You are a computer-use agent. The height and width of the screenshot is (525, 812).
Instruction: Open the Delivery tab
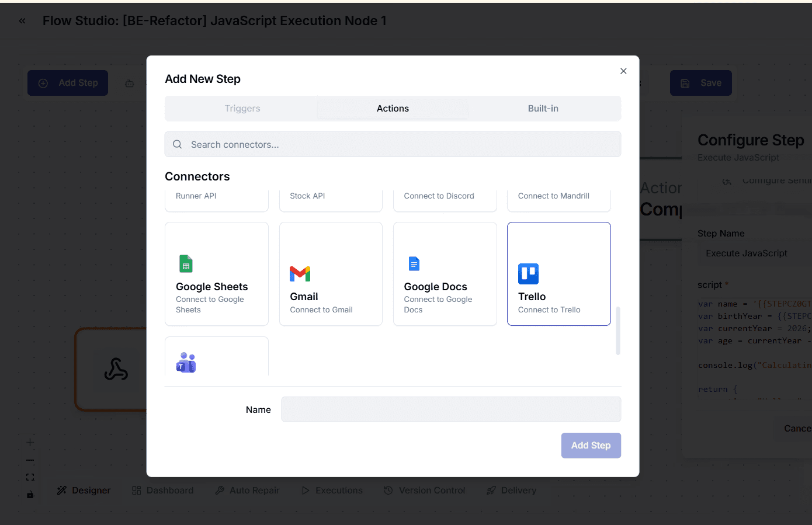click(x=511, y=491)
